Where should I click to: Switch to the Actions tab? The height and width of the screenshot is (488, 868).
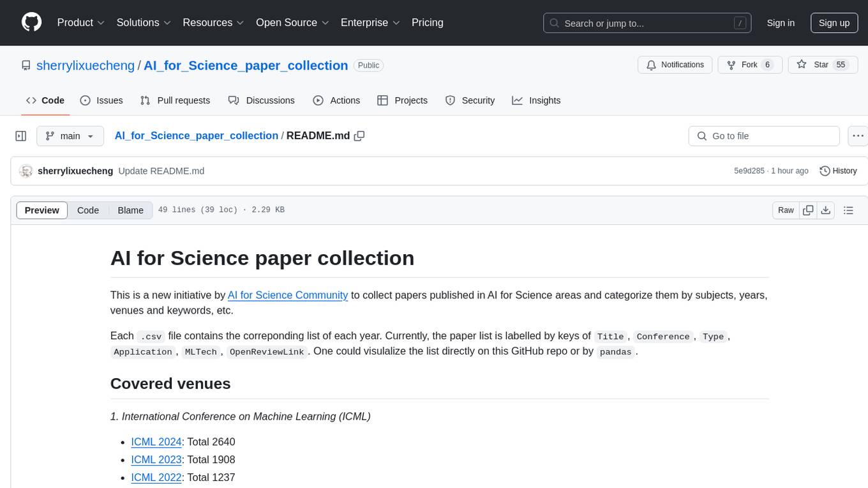pos(336,100)
